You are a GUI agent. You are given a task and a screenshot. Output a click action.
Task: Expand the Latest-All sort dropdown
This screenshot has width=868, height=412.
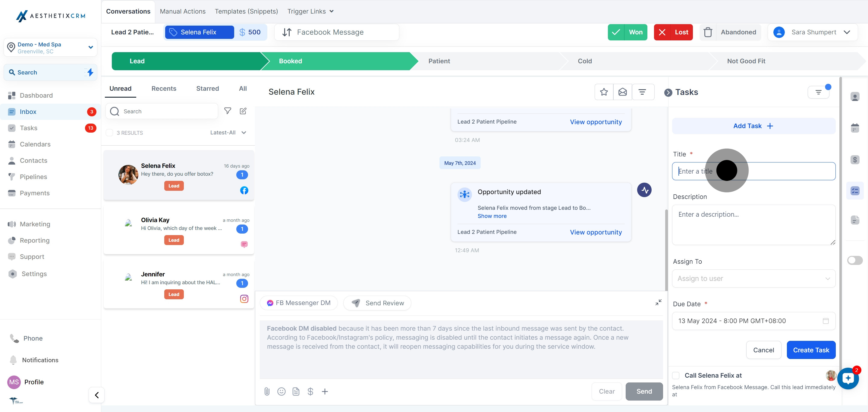coord(228,133)
